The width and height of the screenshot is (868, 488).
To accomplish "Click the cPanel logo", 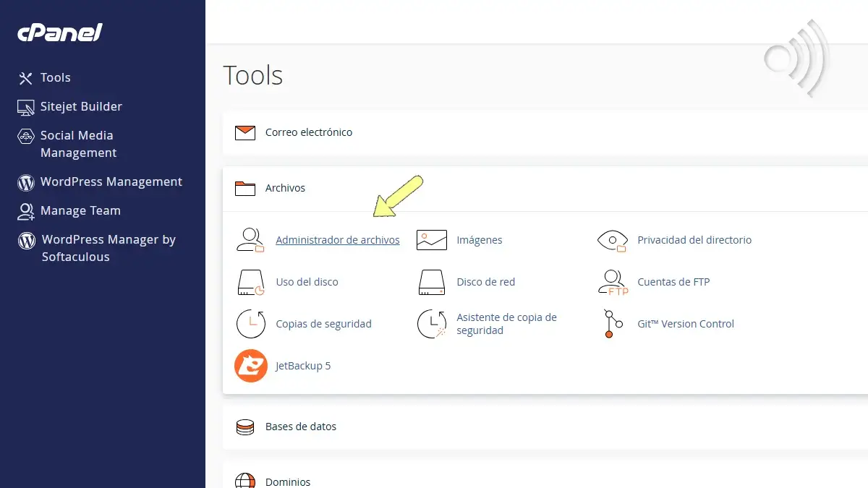I will pyautogui.click(x=59, y=33).
